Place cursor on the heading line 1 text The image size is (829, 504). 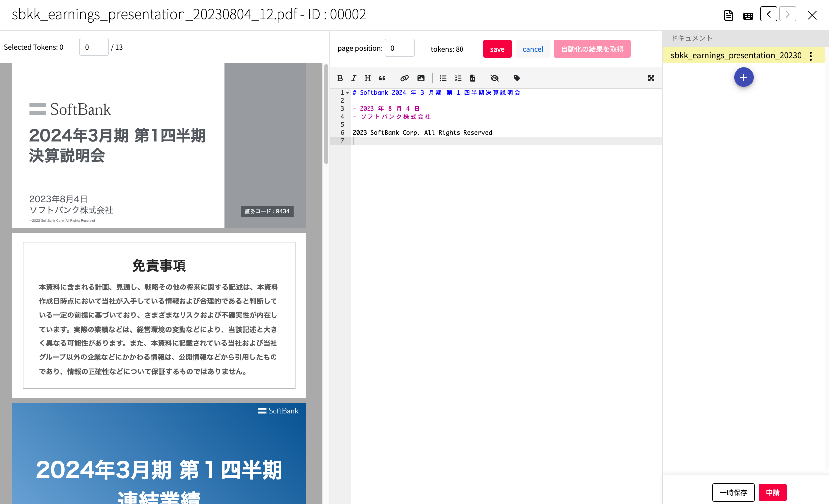436,93
